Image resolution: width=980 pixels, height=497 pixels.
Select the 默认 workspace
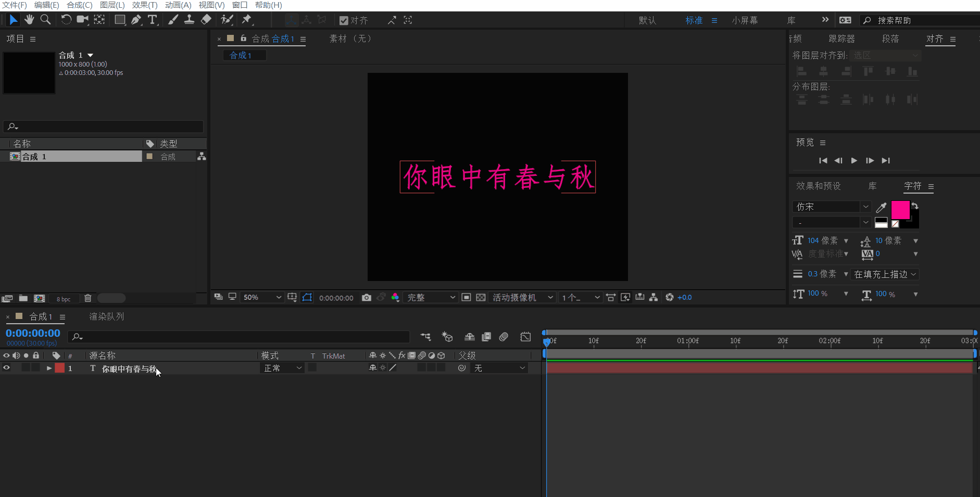[647, 20]
